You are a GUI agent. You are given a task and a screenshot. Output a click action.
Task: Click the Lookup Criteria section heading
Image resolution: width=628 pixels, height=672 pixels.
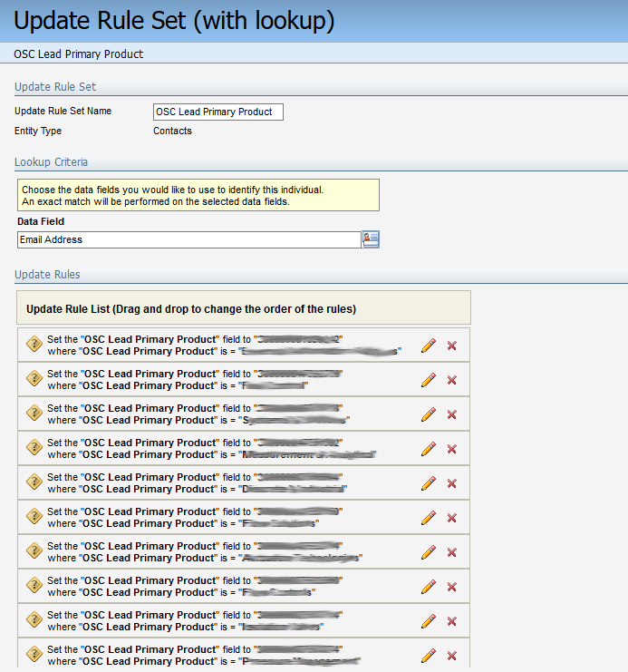[x=51, y=162]
